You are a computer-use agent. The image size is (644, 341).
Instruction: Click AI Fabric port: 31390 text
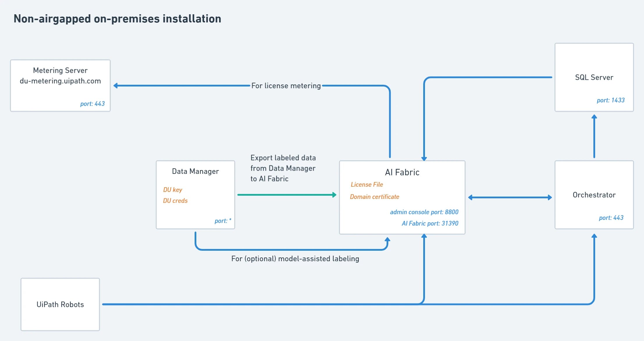click(430, 223)
